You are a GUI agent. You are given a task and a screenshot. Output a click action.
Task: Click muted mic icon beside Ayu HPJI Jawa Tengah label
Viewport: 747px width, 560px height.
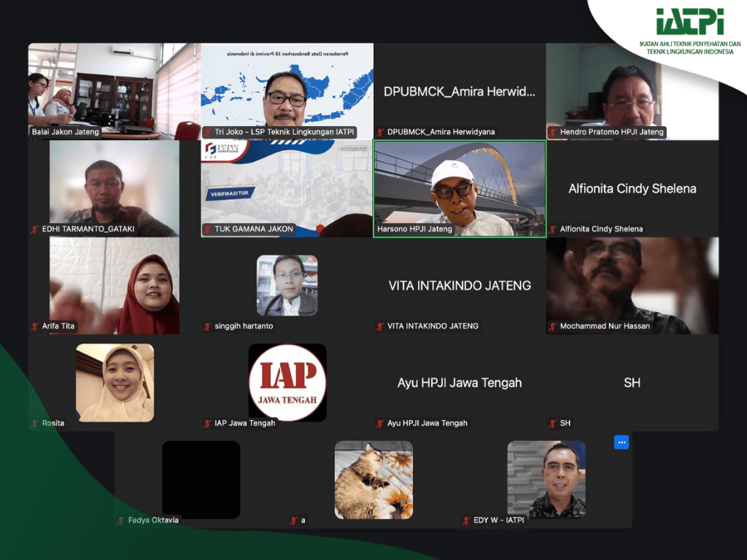click(x=380, y=424)
